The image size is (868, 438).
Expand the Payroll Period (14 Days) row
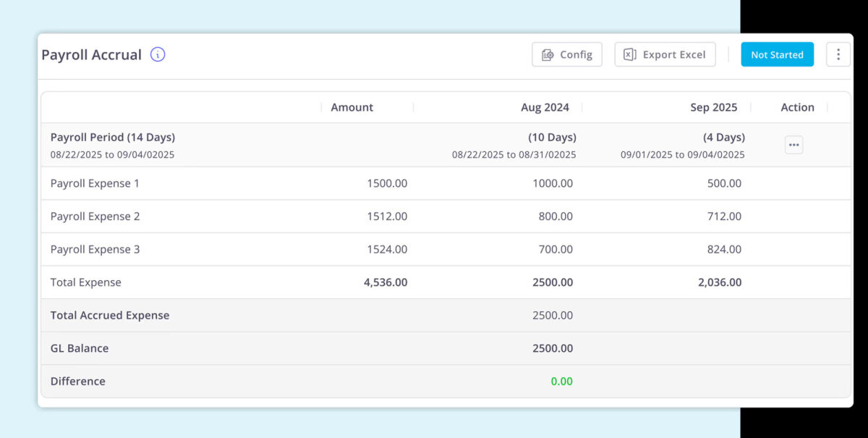[x=112, y=137]
